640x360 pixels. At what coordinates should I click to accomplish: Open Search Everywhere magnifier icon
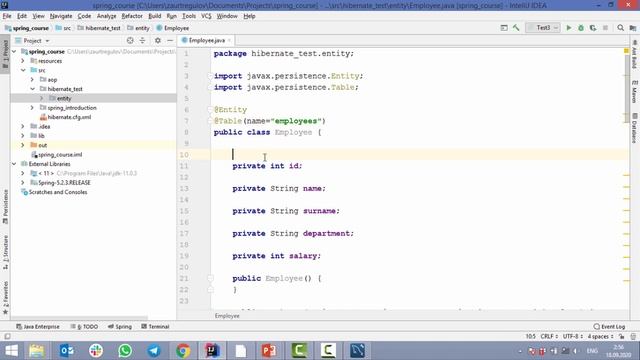pos(620,28)
